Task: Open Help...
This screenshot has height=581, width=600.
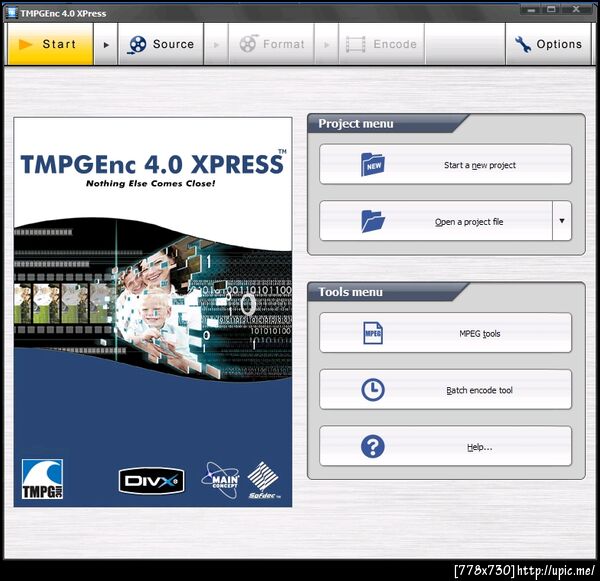Action: click(445, 446)
